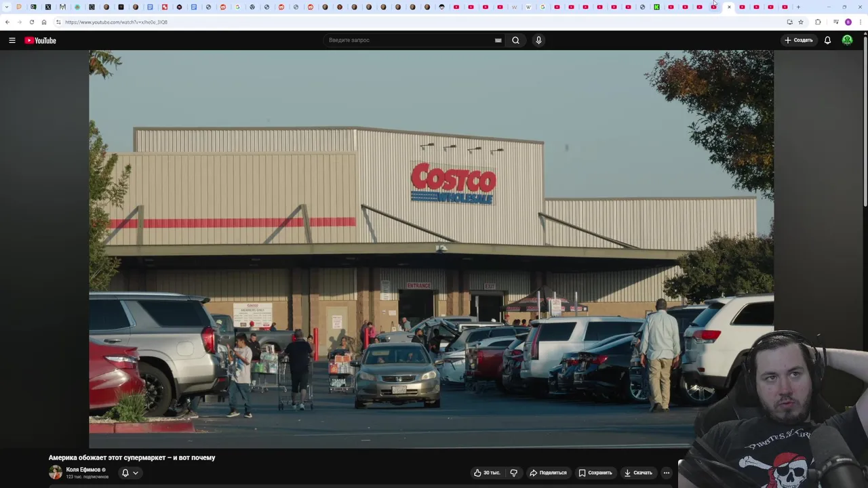868x488 pixels.
Task: Click the address bar URL
Action: 116,22
